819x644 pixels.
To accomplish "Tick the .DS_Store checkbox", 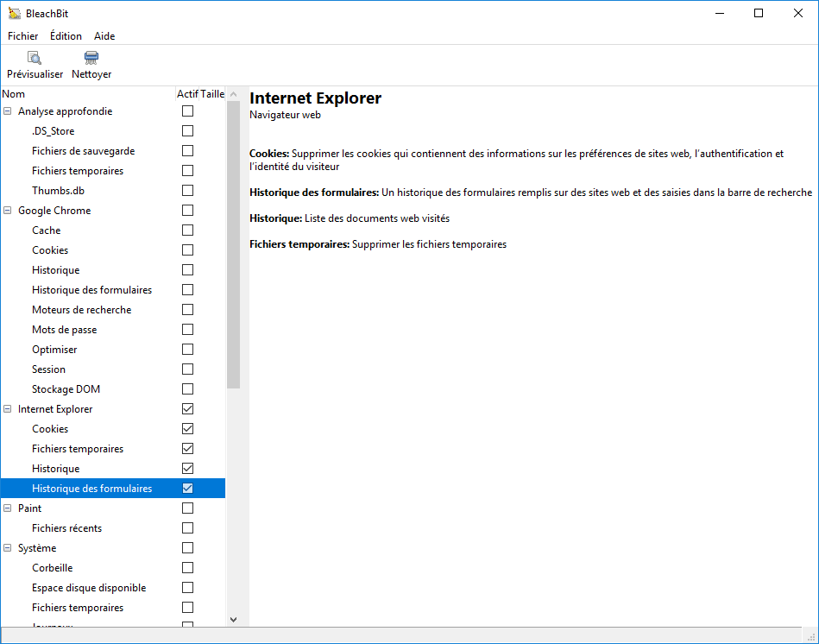I will tap(187, 131).
